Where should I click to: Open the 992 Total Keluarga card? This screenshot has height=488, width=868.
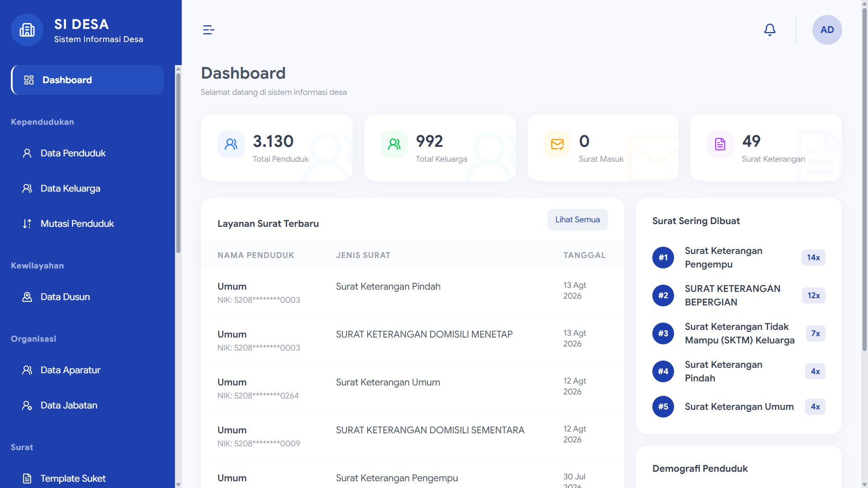click(x=440, y=147)
